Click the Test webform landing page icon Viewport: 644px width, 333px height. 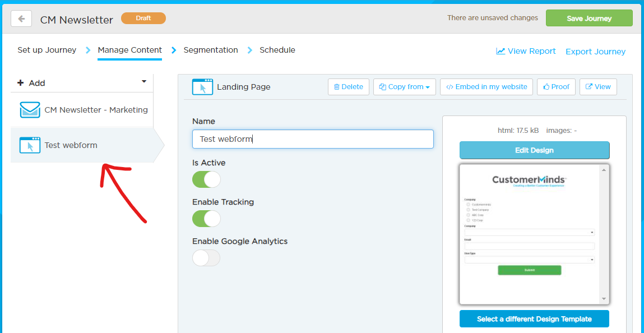coord(30,145)
